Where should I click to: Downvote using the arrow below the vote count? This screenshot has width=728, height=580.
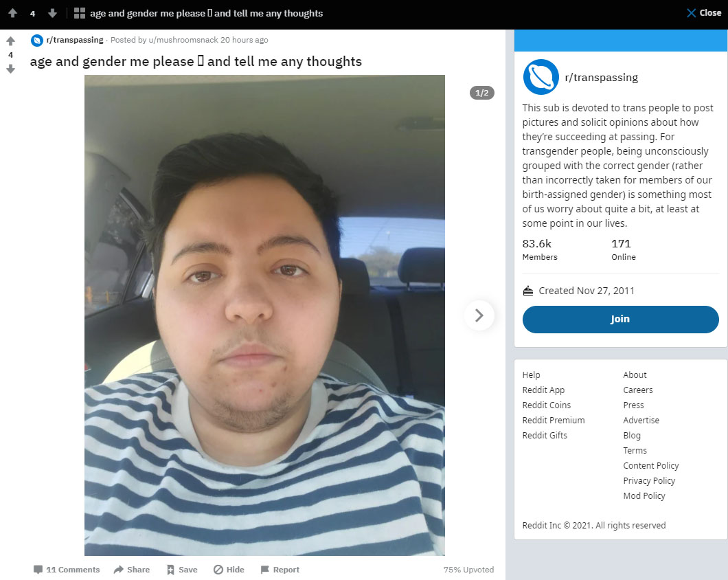[11, 69]
